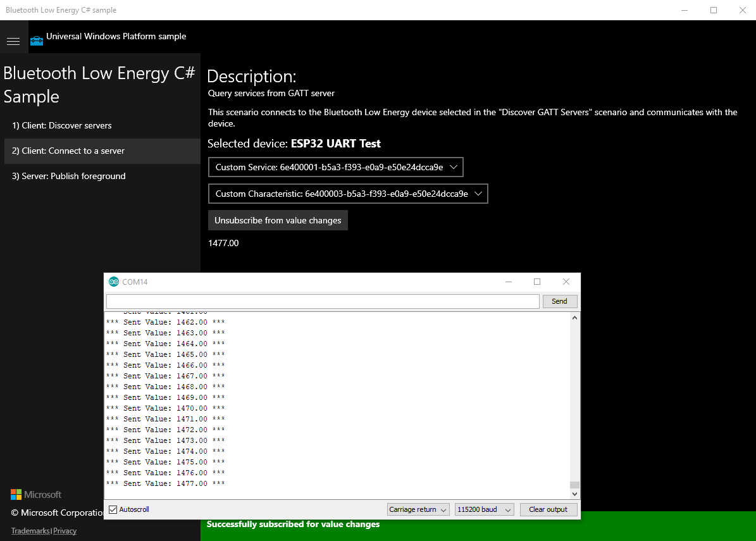
Task: Select scenario 1 Client: Discover servers
Action: click(102, 125)
